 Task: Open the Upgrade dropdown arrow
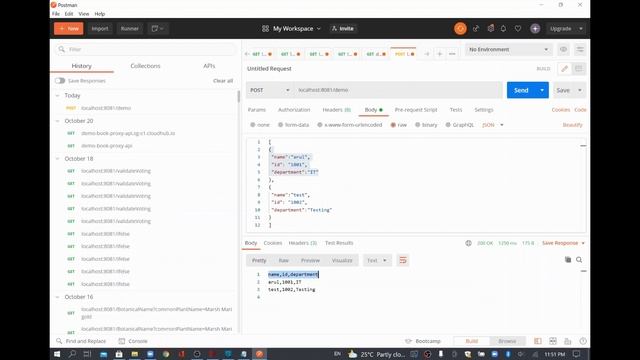click(581, 29)
